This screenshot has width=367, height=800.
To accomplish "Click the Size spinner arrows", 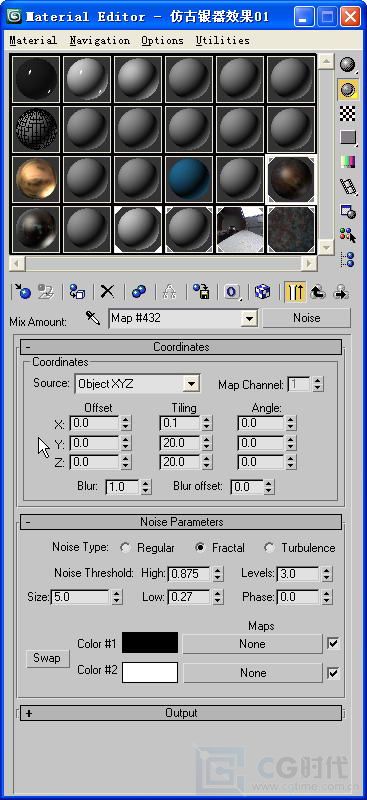I will coord(116,597).
